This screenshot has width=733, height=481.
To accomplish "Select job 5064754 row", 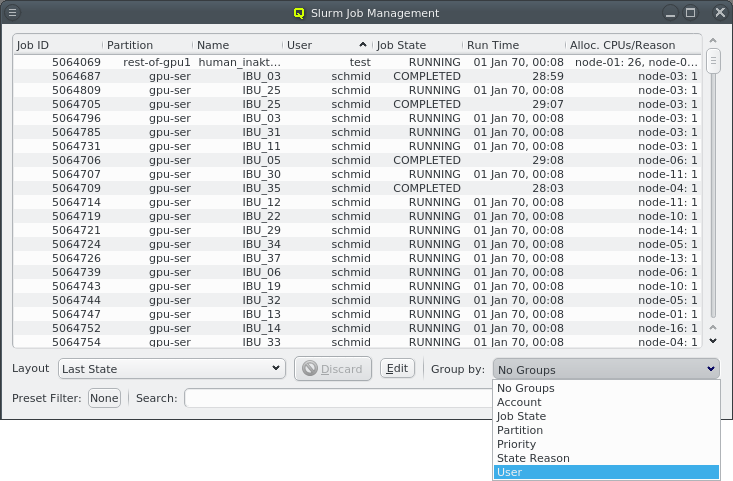I will 358,342.
